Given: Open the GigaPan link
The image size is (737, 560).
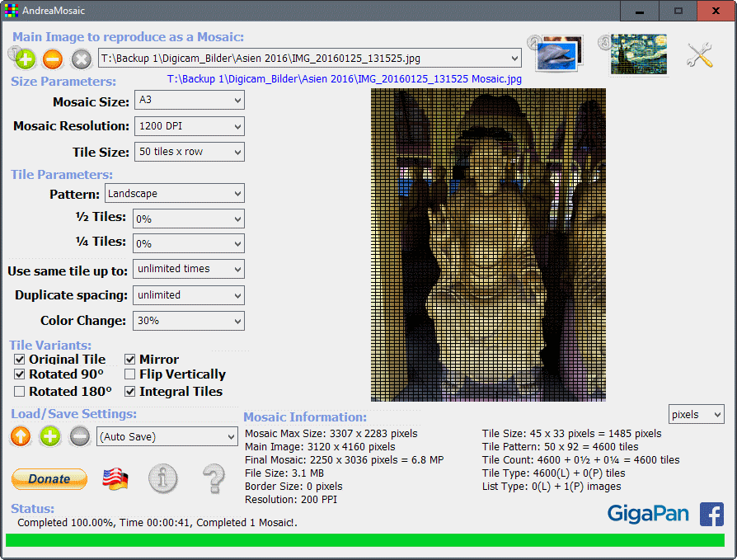Looking at the screenshot, I should click(648, 514).
